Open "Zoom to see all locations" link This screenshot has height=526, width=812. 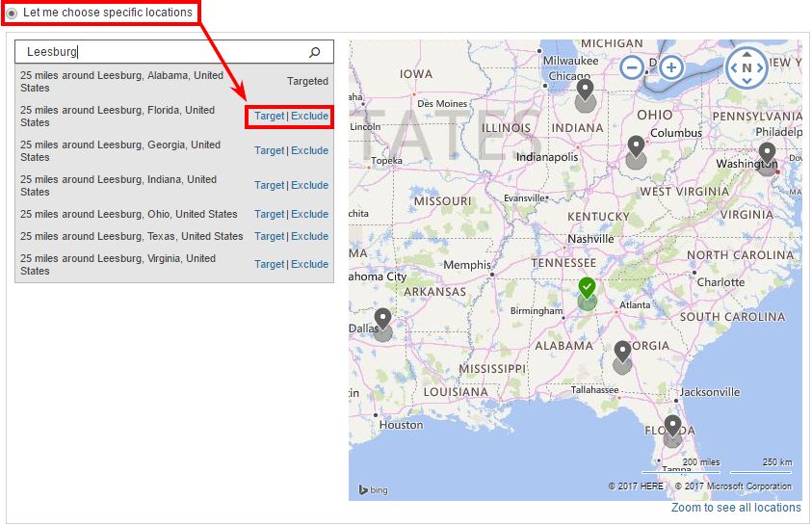[x=736, y=508]
